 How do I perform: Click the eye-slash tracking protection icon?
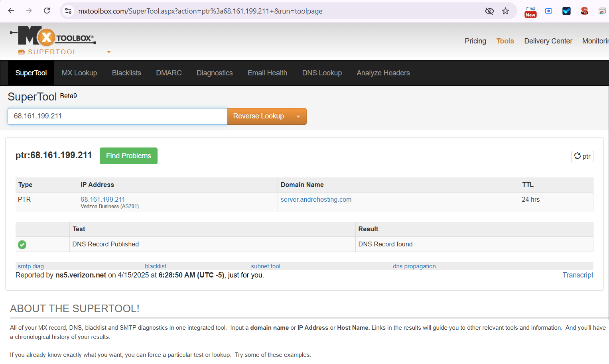click(x=489, y=11)
